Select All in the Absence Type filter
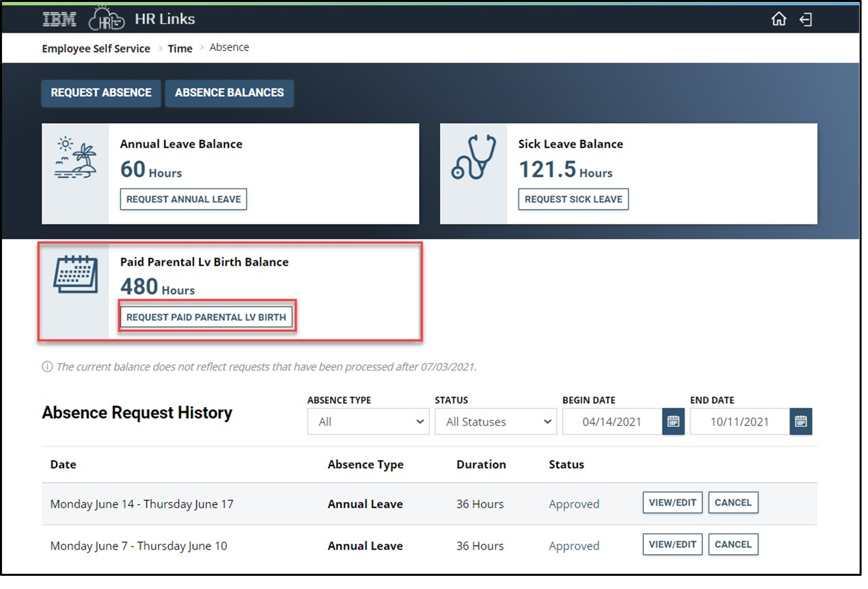This screenshot has height=589, width=868. tap(368, 421)
